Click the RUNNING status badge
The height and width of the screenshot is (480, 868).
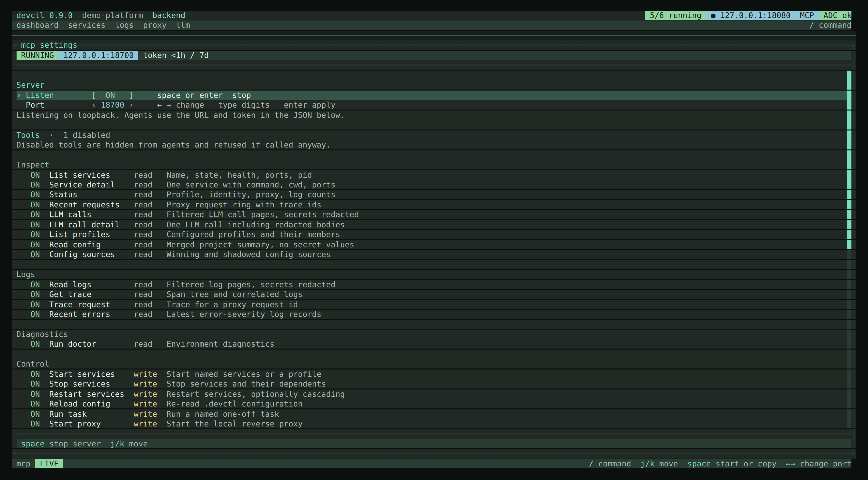pos(38,55)
